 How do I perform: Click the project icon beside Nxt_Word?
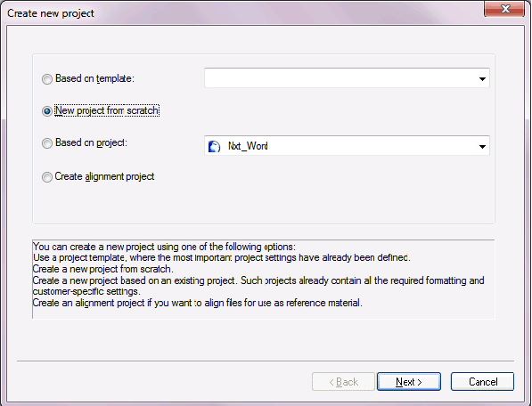click(214, 146)
